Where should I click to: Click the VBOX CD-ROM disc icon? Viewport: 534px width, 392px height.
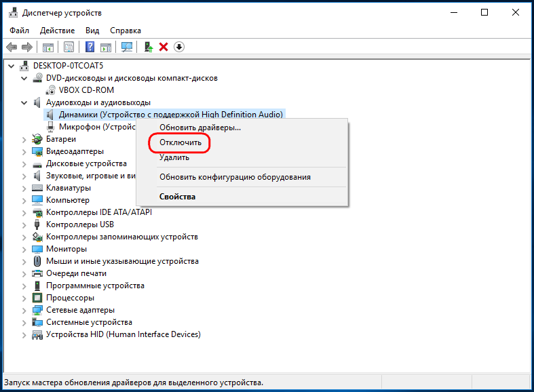[x=50, y=90]
